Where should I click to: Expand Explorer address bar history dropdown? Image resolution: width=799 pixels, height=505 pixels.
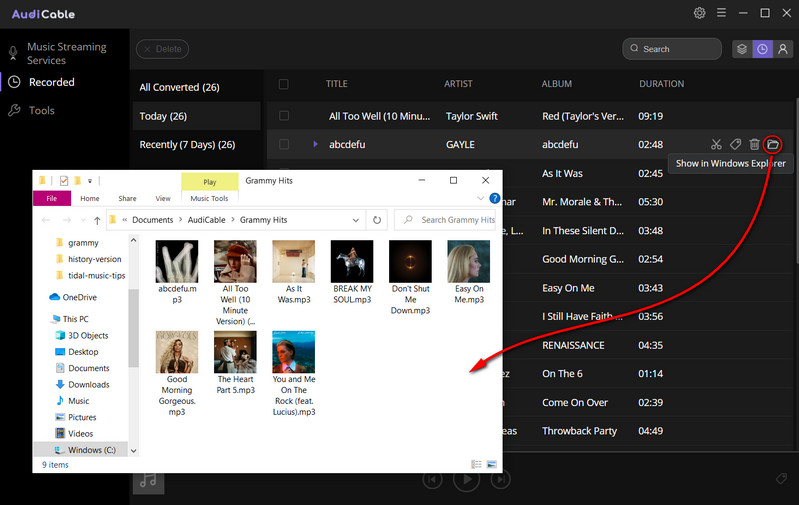pyautogui.click(x=356, y=220)
